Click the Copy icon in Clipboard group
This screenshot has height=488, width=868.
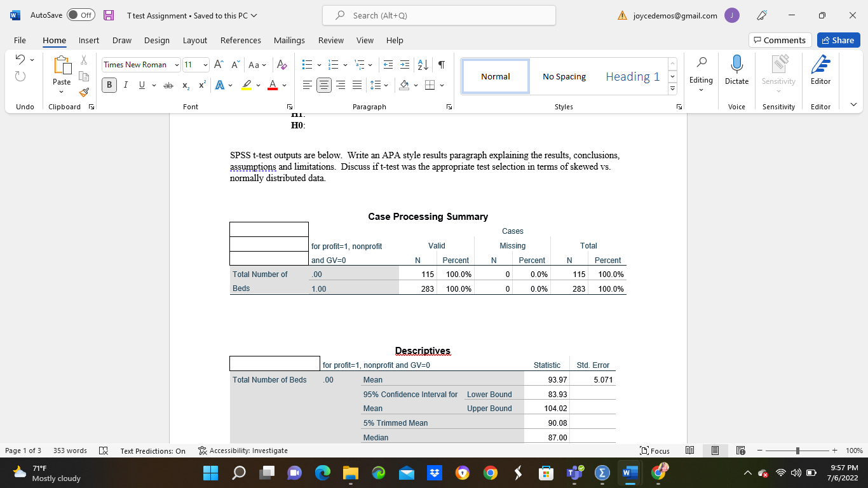click(84, 76)
